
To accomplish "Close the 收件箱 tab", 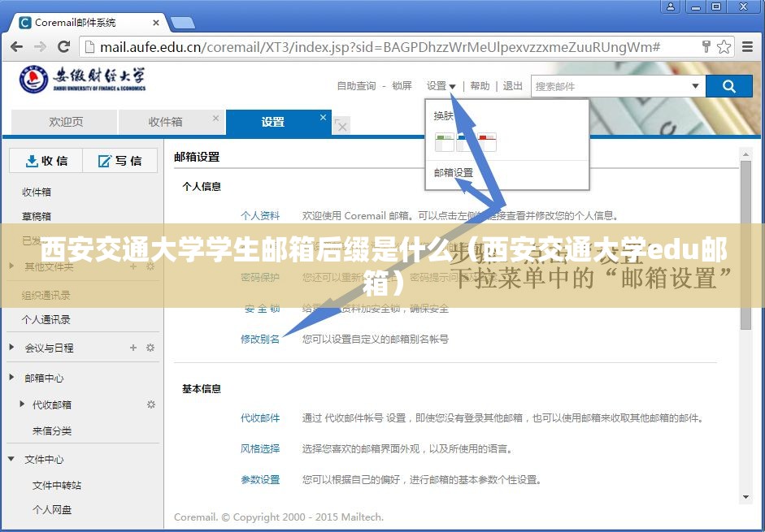I will 215,118.
